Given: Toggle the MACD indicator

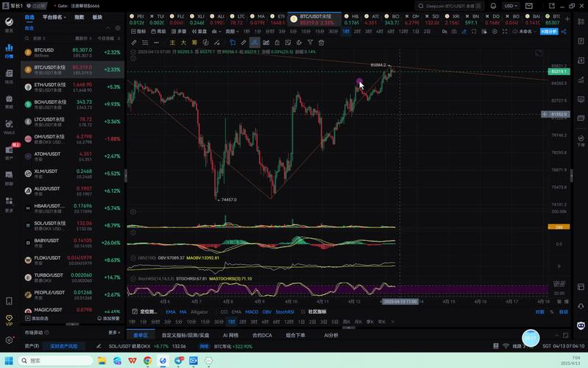Looking at the screenshot, I should click(x=252, y=312).
